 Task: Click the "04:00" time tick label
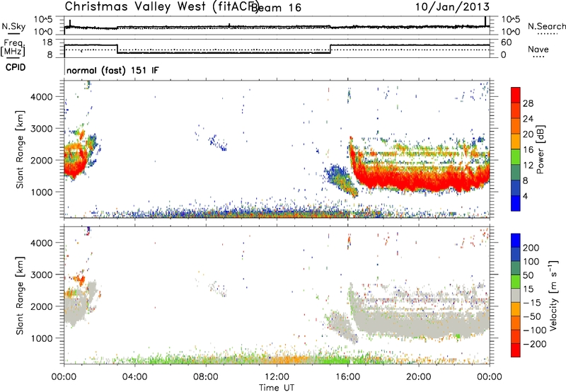pyautogui.click(x=134, y=377)
